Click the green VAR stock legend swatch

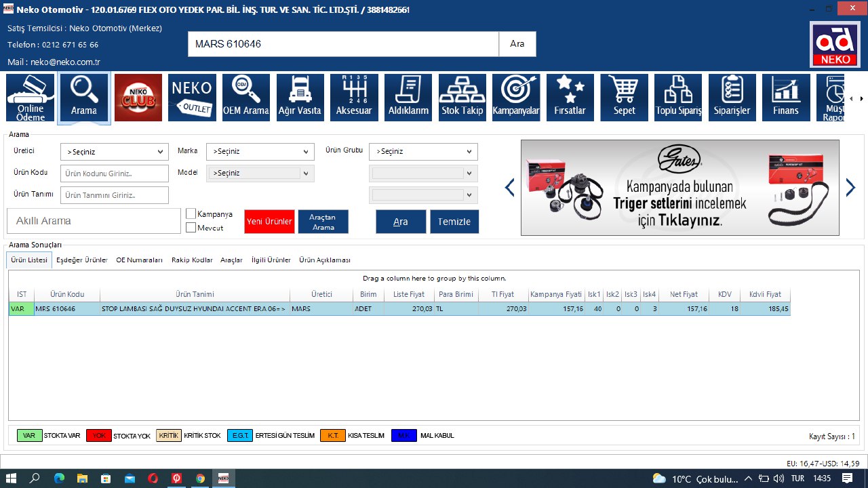pos(29,436)
